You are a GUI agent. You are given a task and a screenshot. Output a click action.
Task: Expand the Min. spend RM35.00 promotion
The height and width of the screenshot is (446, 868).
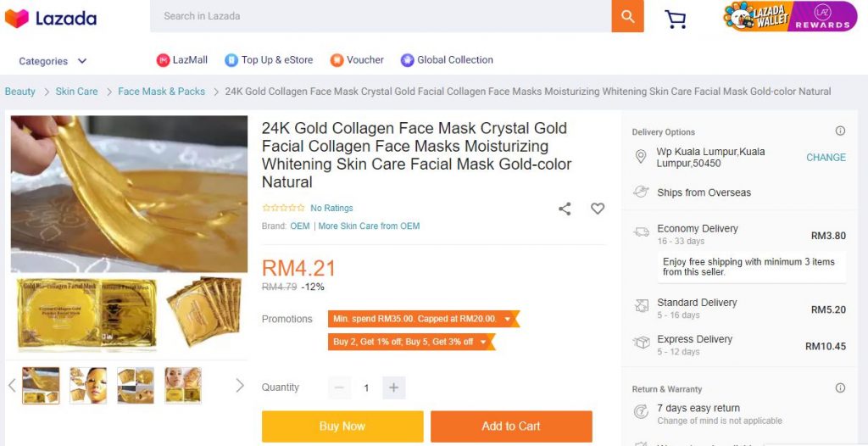click(423, 319)
